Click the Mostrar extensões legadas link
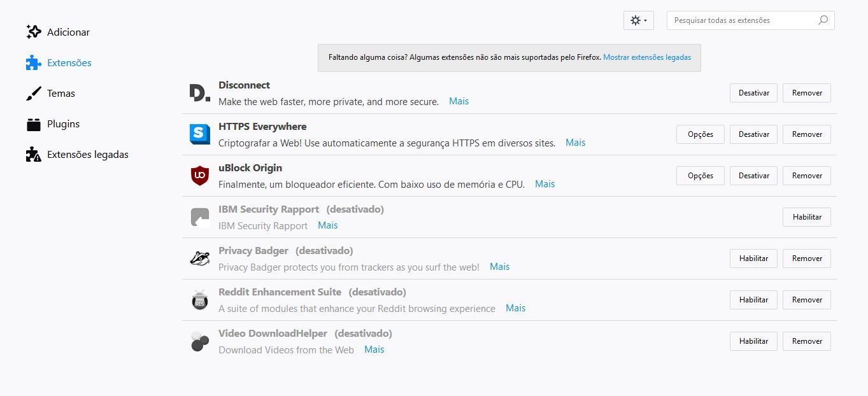 click(646, 57)
